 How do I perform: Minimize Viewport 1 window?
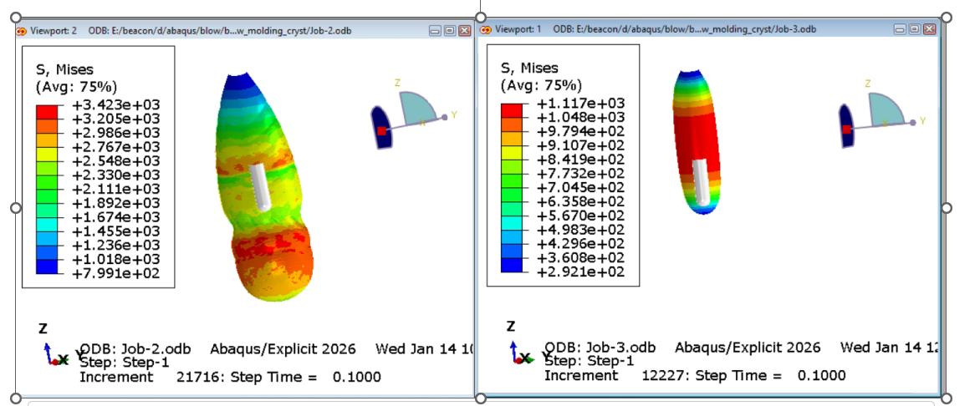[900, 29]
